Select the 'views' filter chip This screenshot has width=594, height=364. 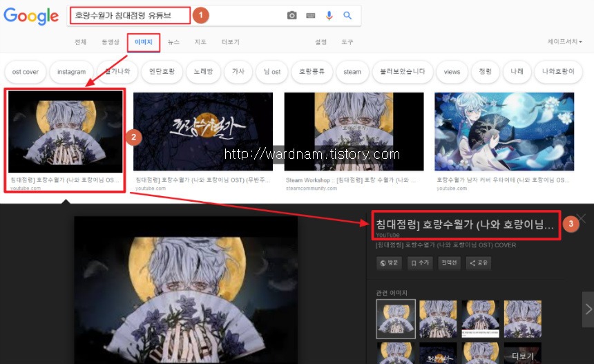pos(452,72)
